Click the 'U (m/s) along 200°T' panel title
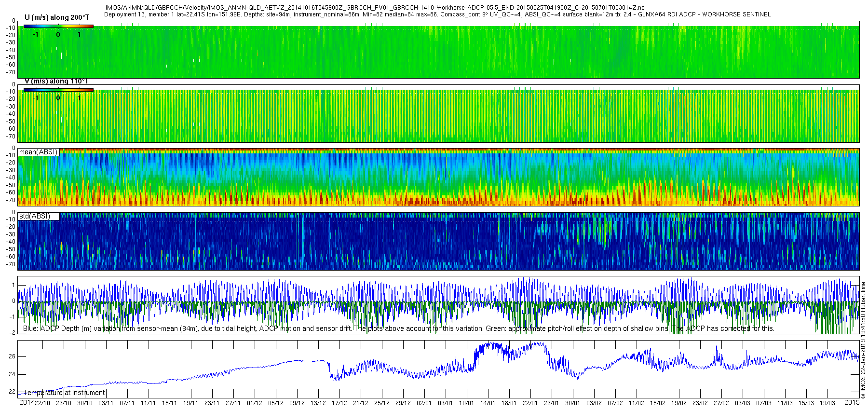 click(57, 17)
